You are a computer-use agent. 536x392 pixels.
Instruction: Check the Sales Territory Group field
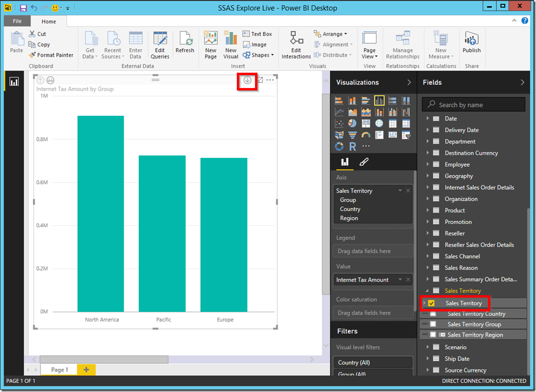[433, 324]
